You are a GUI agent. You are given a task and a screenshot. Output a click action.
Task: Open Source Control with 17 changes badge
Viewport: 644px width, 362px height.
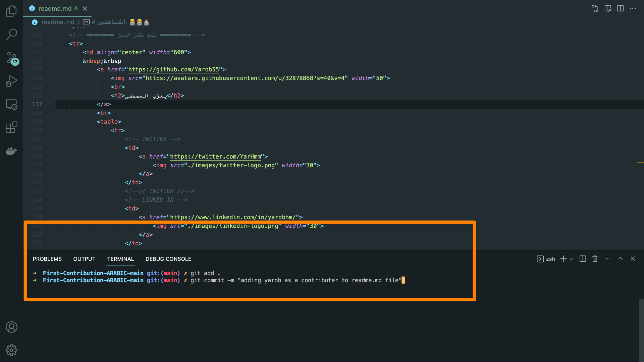coord(11,58)
